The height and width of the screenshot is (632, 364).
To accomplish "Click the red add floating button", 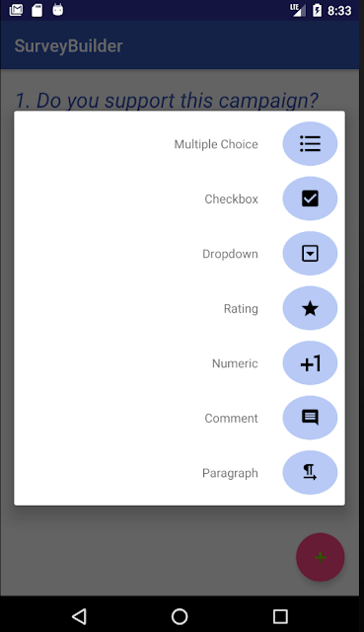I will 321,557.
